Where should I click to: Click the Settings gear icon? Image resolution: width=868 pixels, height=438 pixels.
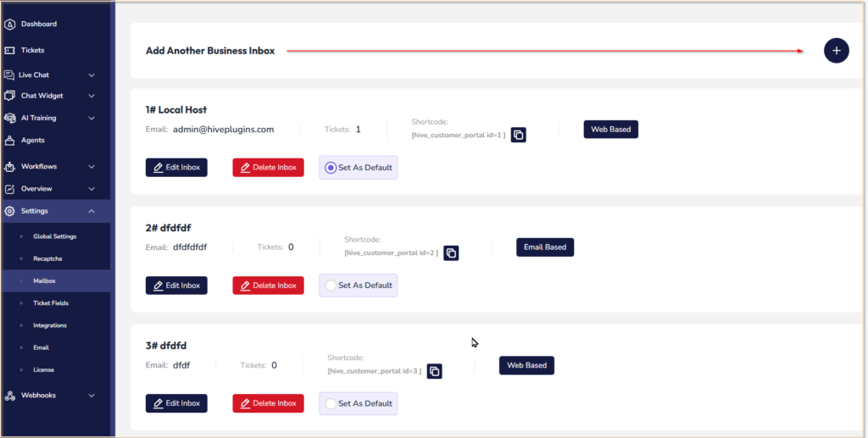pyautogui.click(x=9, y=211)
